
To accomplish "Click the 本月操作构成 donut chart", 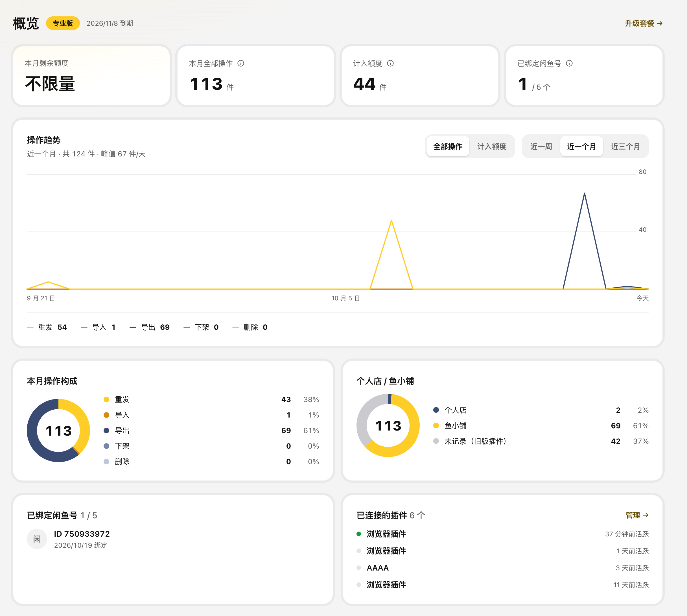I will pos(58,431).
